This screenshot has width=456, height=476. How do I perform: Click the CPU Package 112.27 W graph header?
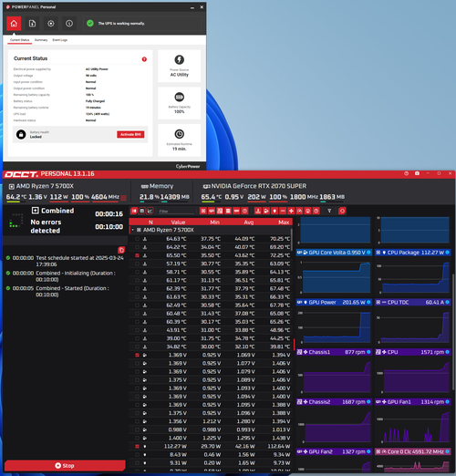(413, 253)
